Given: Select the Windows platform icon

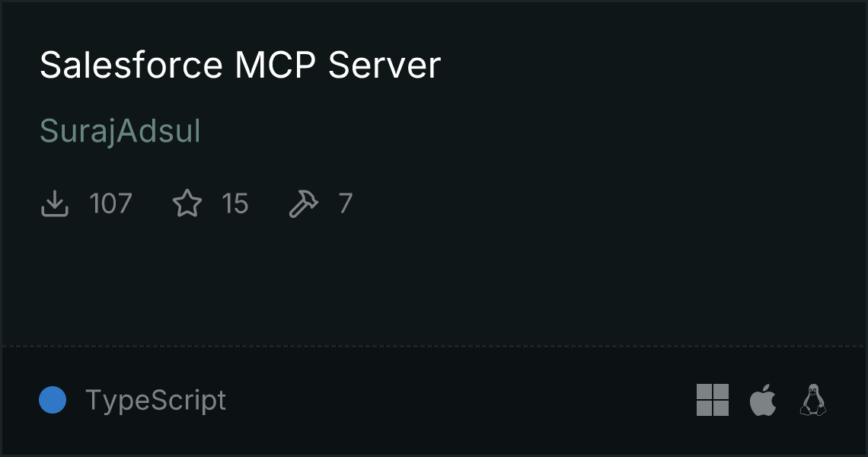Looking at the screenshot, I should (713, 400).
